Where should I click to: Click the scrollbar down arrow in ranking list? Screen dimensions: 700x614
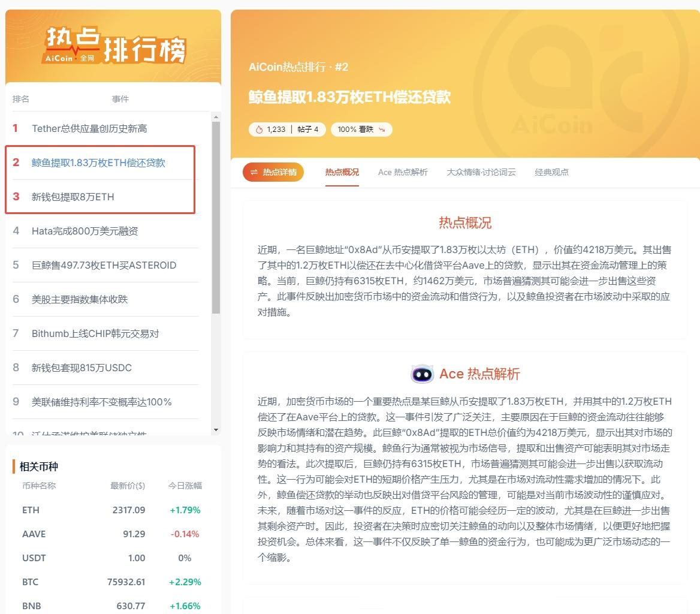pos(216,430)
